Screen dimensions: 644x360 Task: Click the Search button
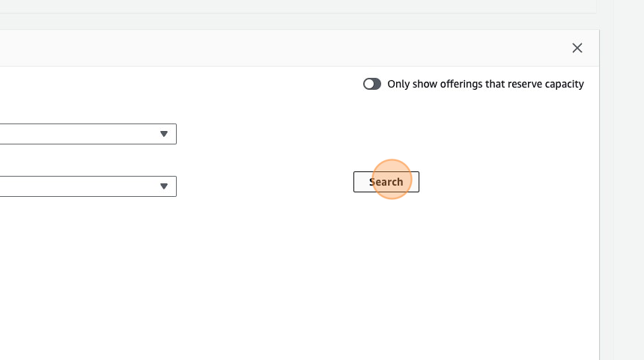[386, 182]
